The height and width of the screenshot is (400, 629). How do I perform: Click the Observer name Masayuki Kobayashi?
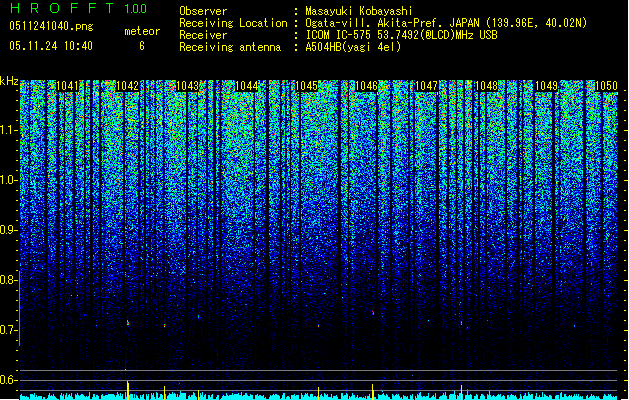tap(359, 11)
